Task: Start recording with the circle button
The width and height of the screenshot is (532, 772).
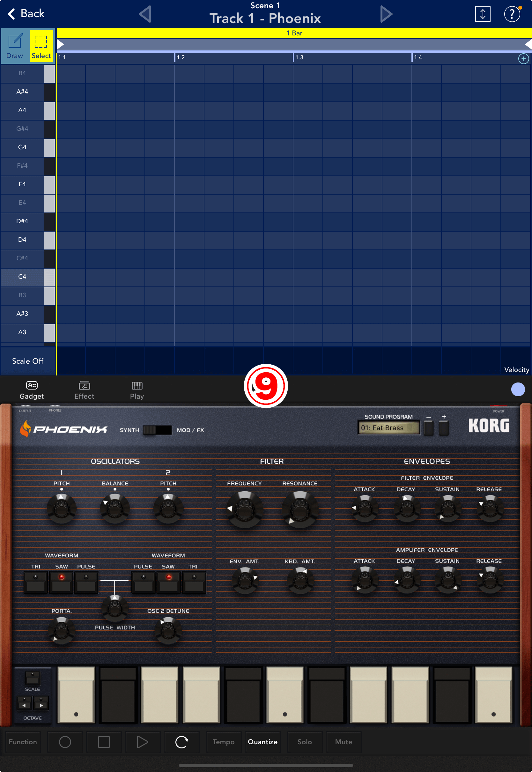Action: 65,742
